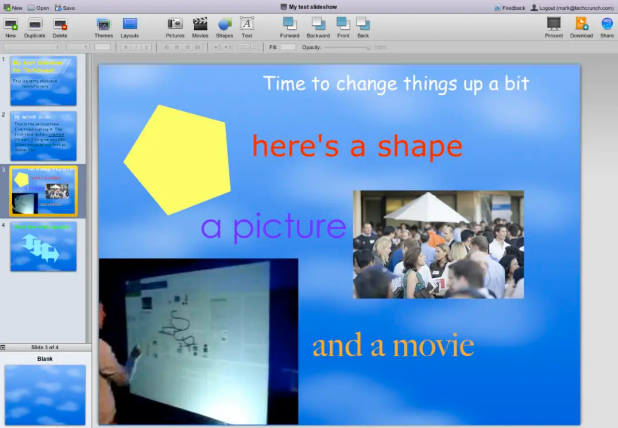This screenshot has width=618, height=428.
Task: Toggle underline formatting
Action: 146,47
